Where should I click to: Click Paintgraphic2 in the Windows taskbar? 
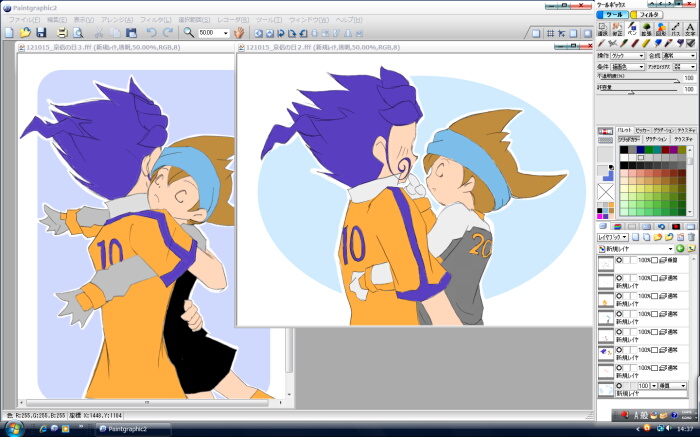[x=134, y=429]
